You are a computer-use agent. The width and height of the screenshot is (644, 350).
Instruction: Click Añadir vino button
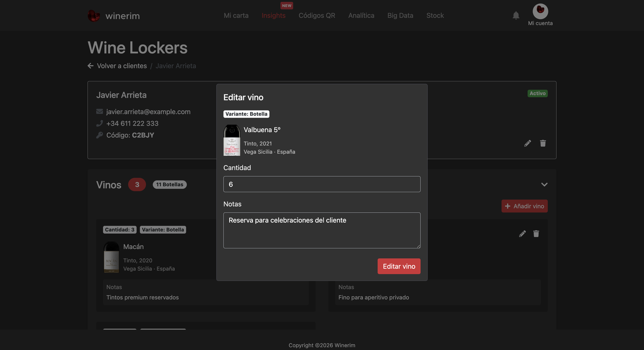pyautogui.click(x=524, y=206)
